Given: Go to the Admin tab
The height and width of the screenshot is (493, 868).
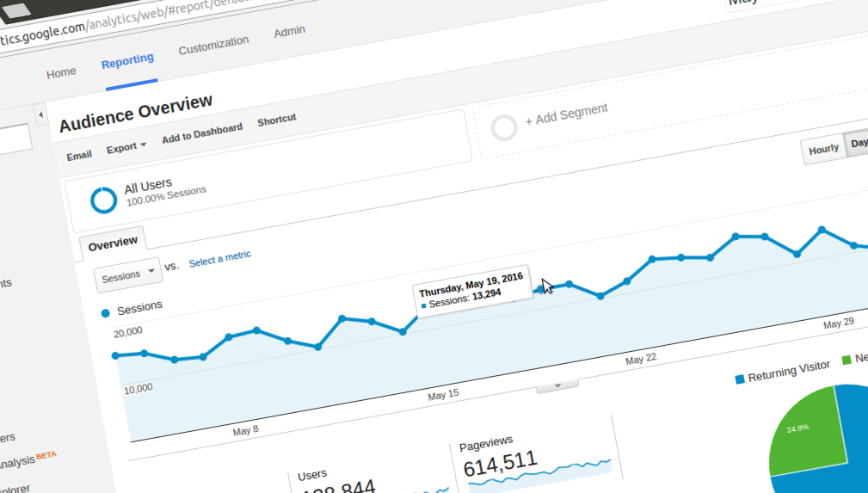Looking at the screenshot, I should tap(289, 32).
